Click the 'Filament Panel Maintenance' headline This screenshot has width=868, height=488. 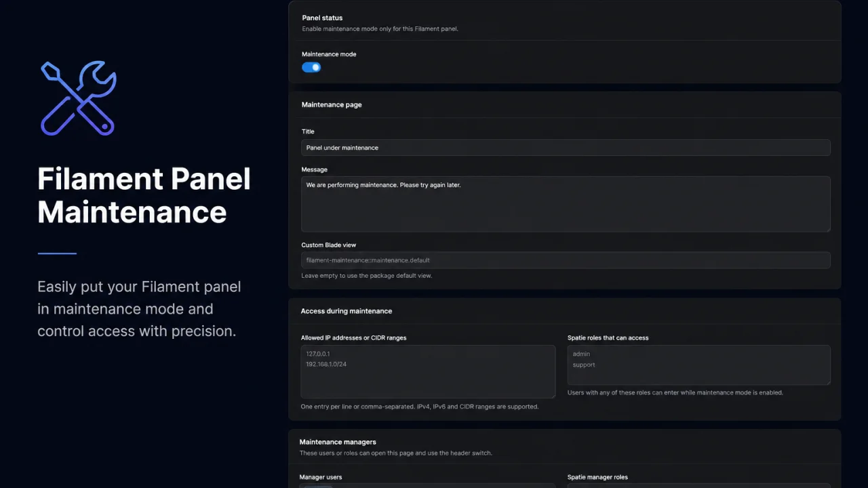pos(144,195)
